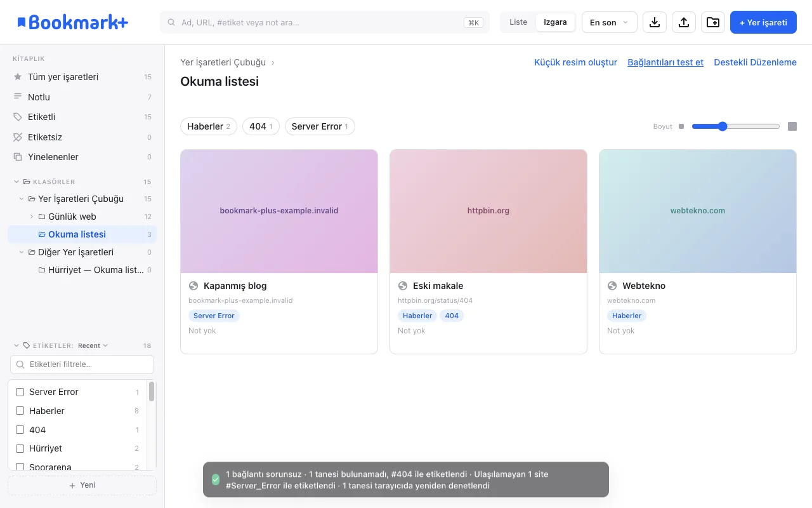Viewport: 812px width, 508px height.
Task: Tick the Server Error tag checkbox
Action: pos(20,392)
